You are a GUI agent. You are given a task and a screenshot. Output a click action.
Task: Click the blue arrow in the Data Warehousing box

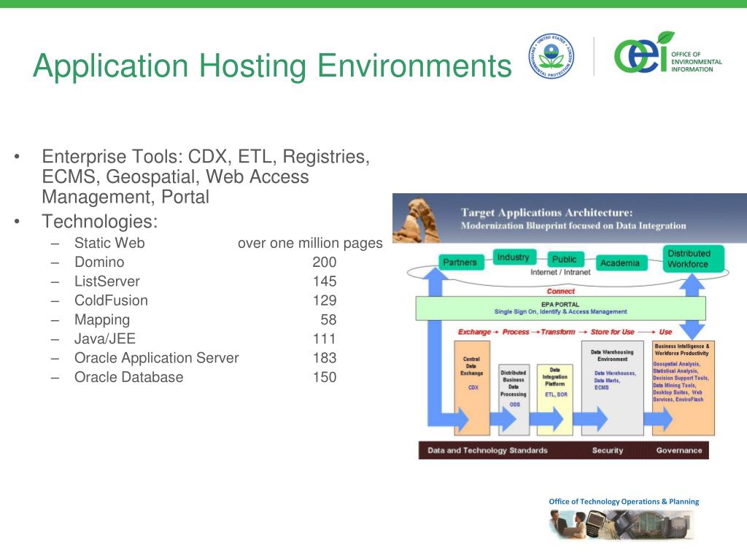(x=591, y=419)
